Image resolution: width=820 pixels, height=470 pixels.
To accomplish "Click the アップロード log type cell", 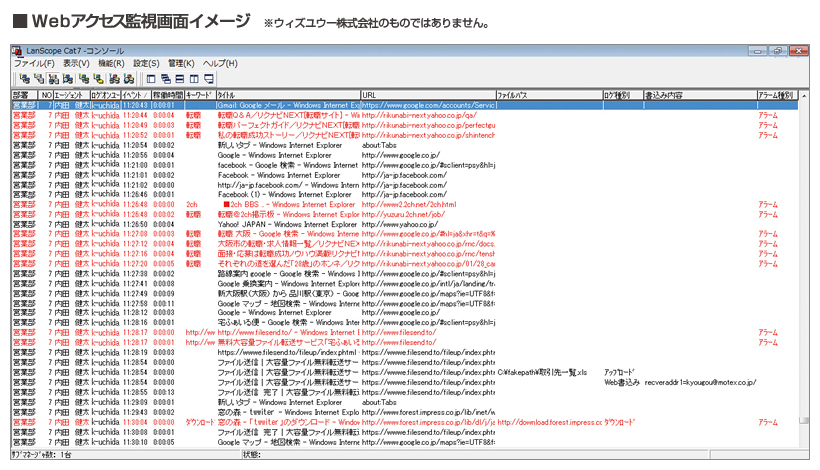I will pyautogui.click(x=619, y=372).
